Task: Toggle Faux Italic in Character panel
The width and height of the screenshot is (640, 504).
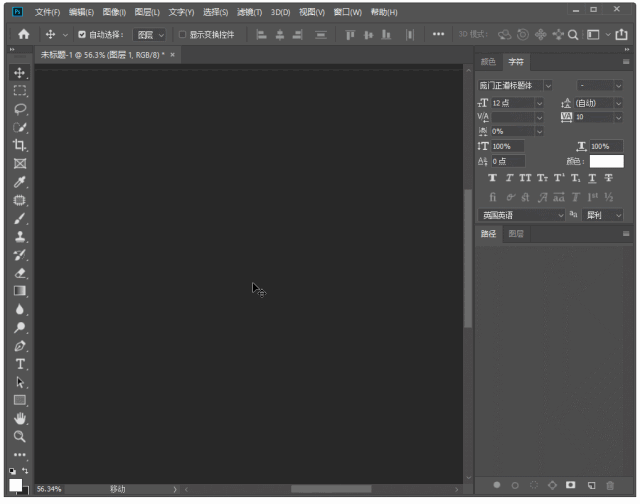Action: point(509,178)
